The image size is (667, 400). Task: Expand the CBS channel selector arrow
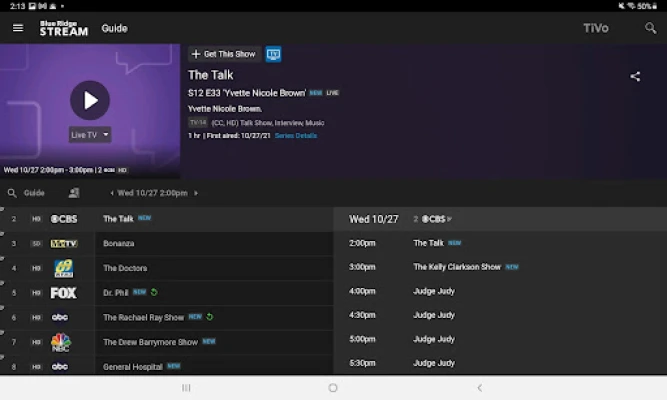pos(449,219)
